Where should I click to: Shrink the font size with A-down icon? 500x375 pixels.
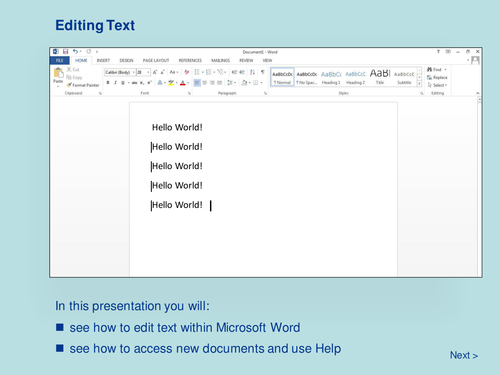tap(163, 72)
